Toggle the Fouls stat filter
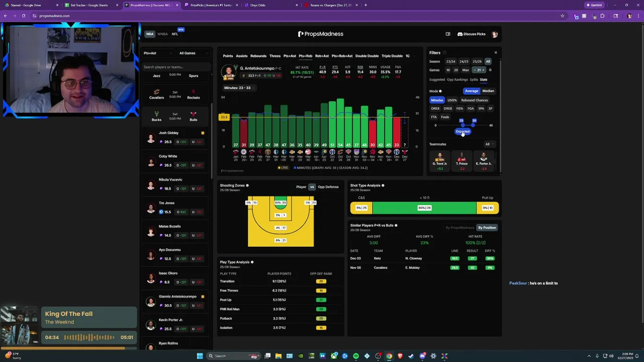644x362 pixels. (445, 117)
